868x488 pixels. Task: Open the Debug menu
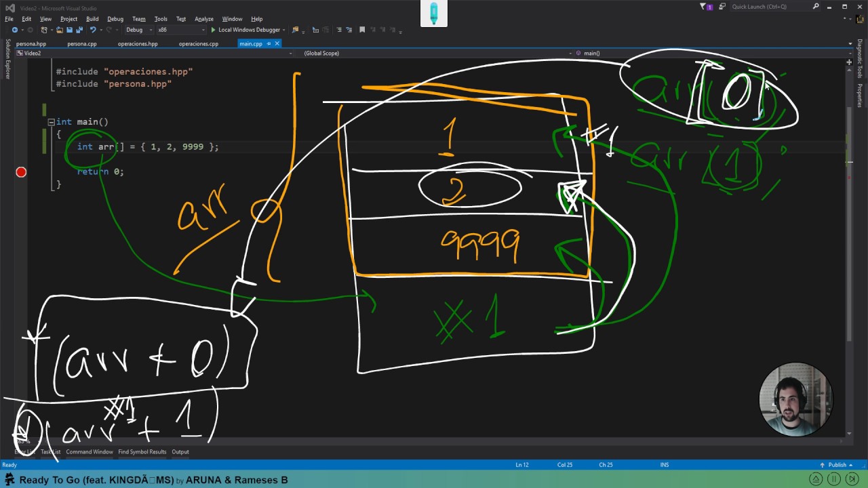click(115, 19)
